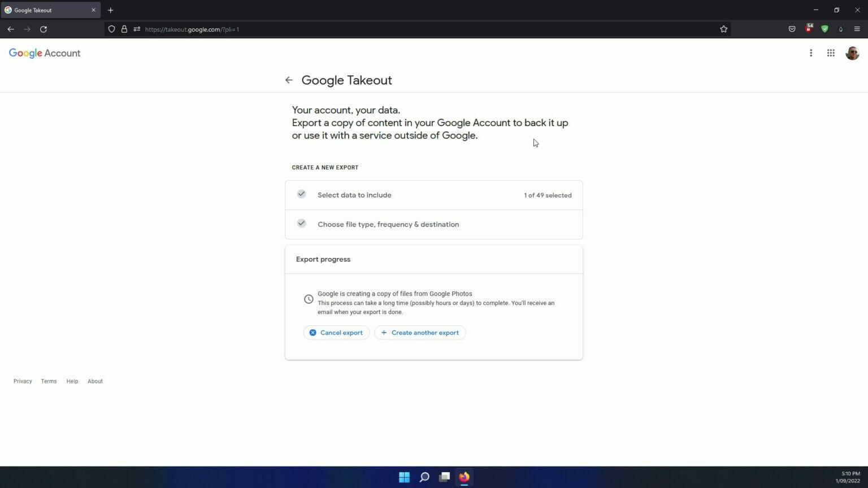Click the back arrow next to Google Takeout heading
Screen dimensions: 868x488
click(x=289, y=80)
